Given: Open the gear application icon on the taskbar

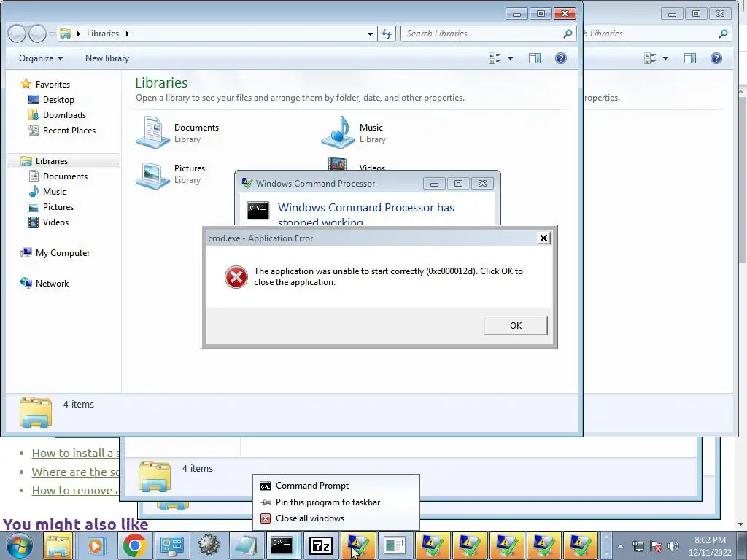Looking at the screenshot, I should 209,545.
